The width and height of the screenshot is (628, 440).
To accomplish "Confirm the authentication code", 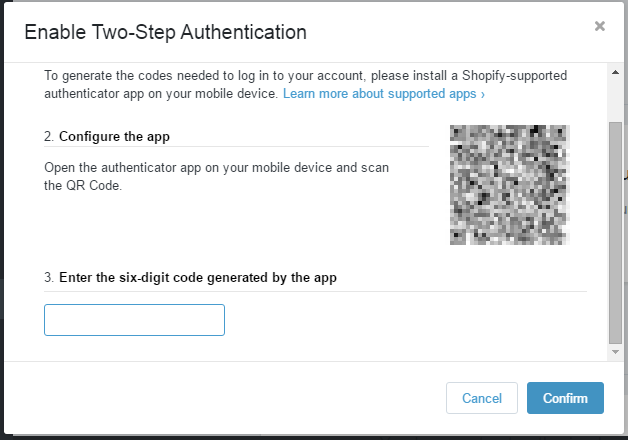I will click(565, 398).
